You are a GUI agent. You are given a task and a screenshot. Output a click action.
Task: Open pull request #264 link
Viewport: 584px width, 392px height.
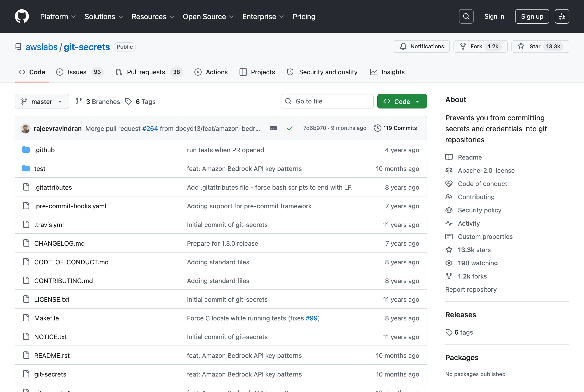pos(150,129)
